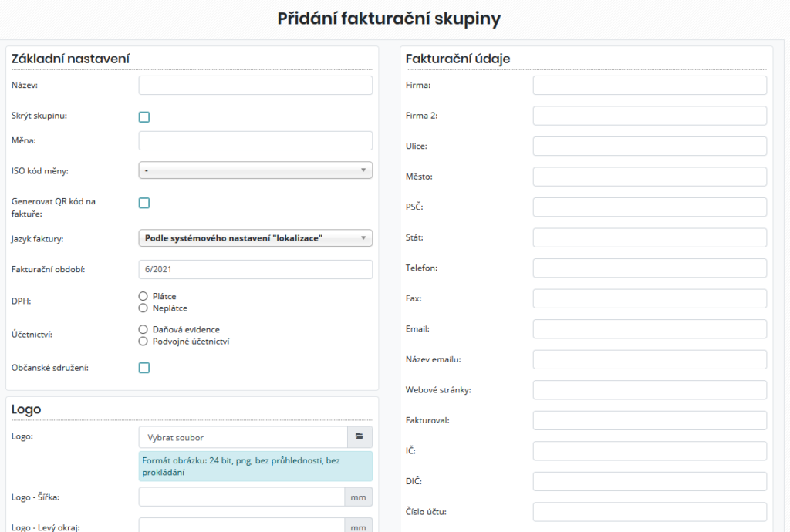Choose Neplátce for DPH
Viewport: 790px width, 532px height.
[143, 308]
